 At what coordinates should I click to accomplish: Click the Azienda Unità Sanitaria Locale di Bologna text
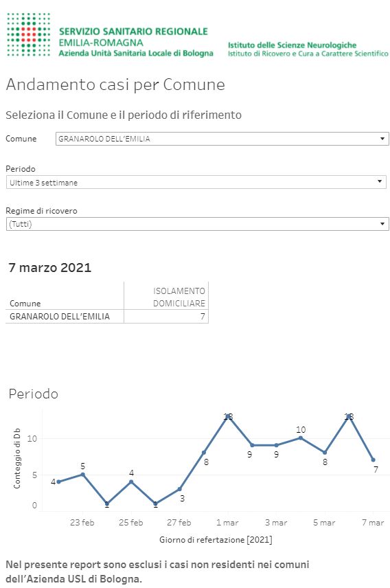click(136, 54)
